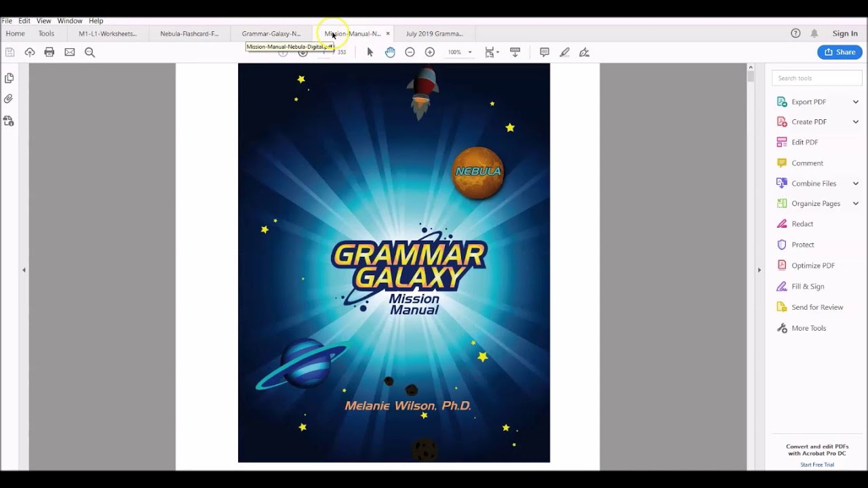Switch to Grammar-Galaxy-N document tab
The image size is (868, 488).
tap(271, 33)
